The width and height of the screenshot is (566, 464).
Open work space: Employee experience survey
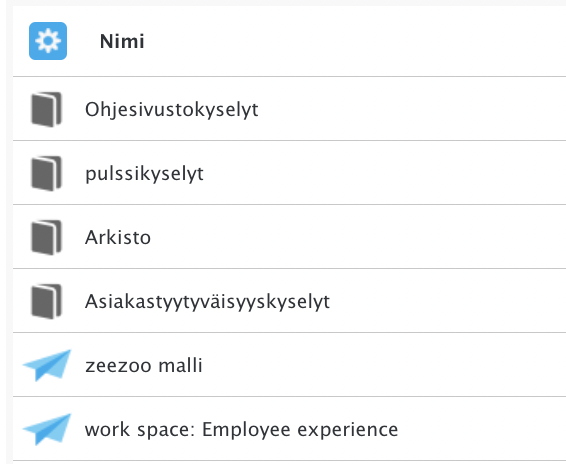tap(241, 429)
